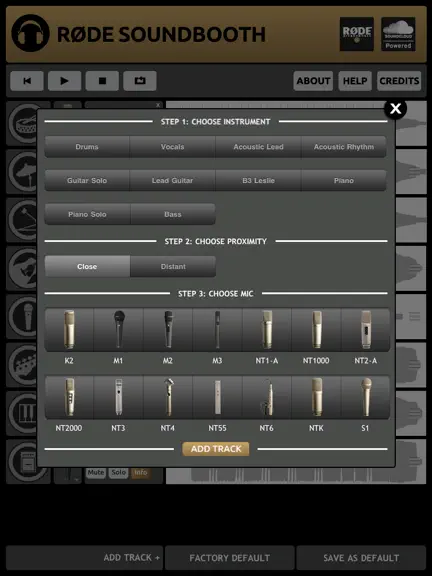This screenshot has height=576, width=432.
Task: Choose Bass instrument
Action: click(x=173, y=214)
